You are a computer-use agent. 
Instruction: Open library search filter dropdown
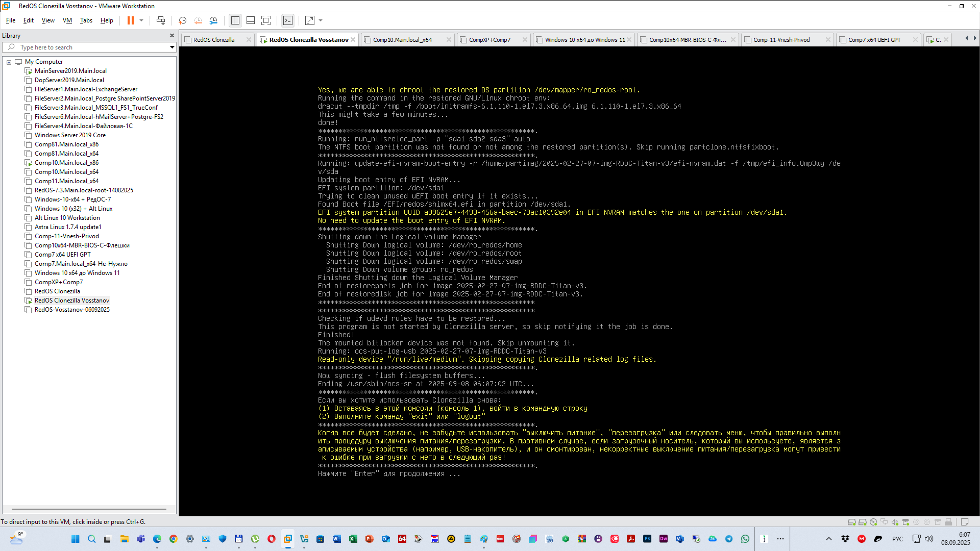point(172,47)
